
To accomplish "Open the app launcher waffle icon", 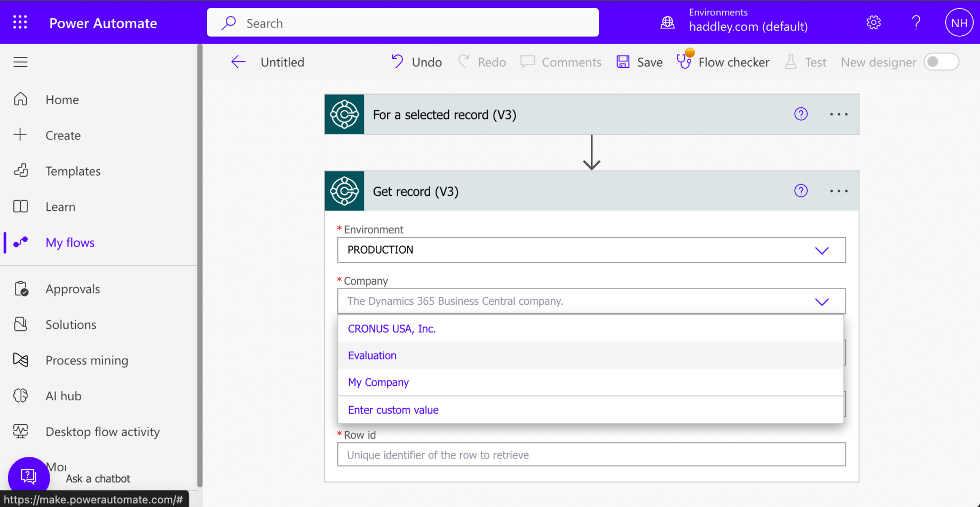I will pyautogui.click(x=20, y=22).
